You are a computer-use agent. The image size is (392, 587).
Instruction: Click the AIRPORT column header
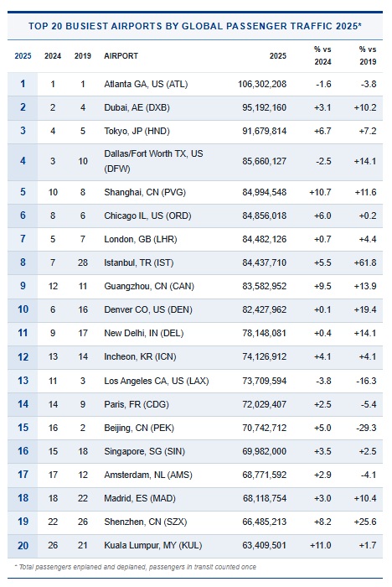(x=121, y=56)
